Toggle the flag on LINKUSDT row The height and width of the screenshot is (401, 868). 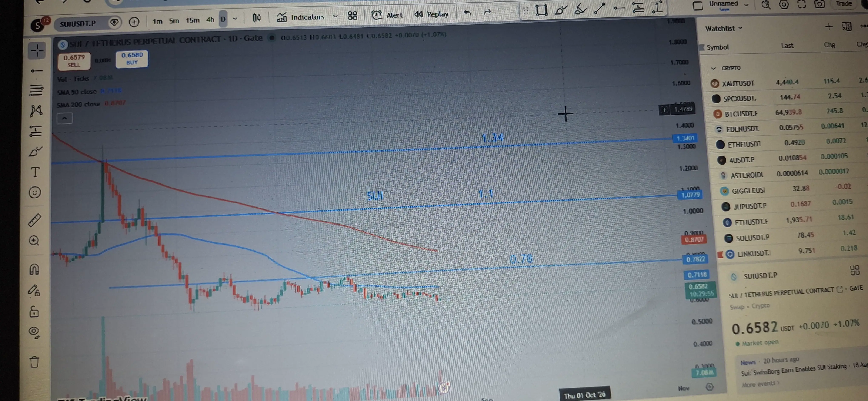(x=720, y=254)
